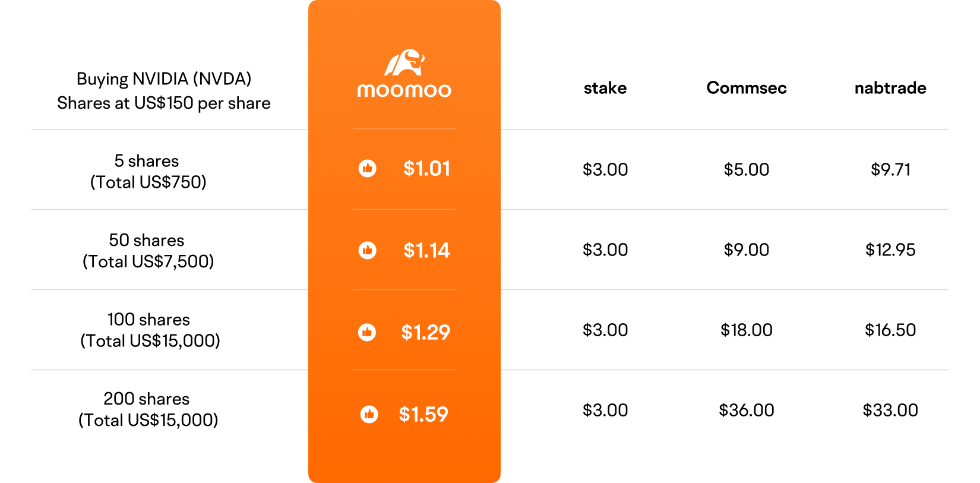Click Commsec's $36.00 fee for 200 shares

coord(747,410)
